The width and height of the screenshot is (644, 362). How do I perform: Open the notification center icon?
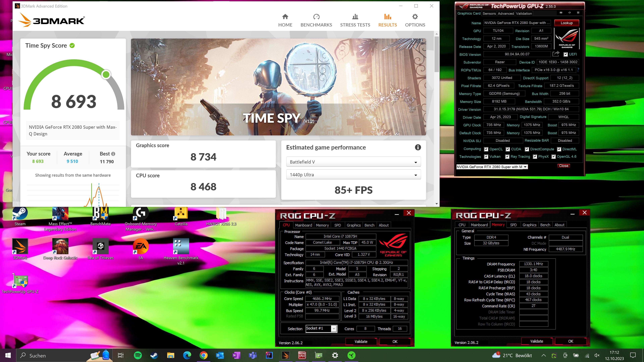pyautogui.click(x=633, y=355)
